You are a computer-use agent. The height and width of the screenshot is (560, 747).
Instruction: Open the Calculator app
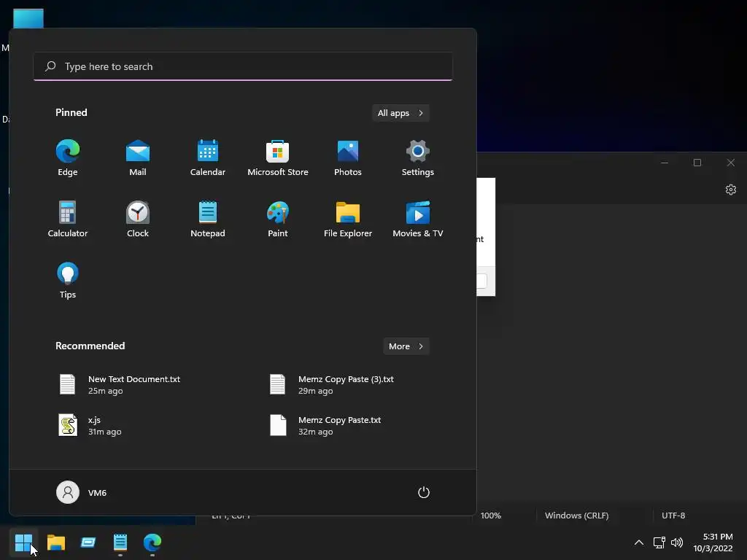pyautogui.click(x=68, y=219)
